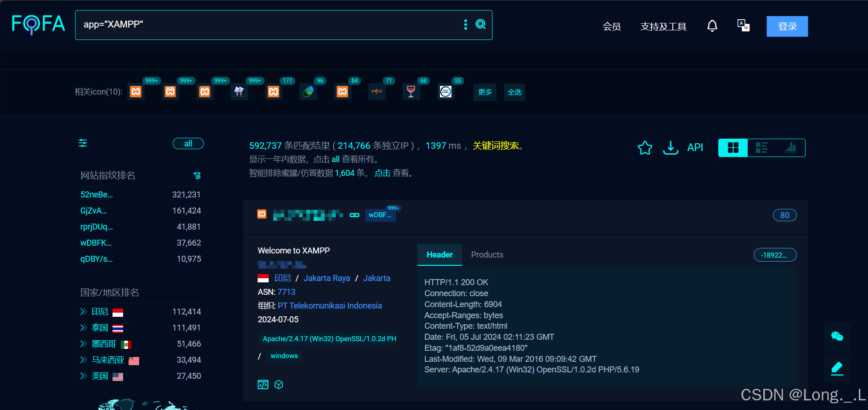Screen dimensions: 868x410
Task: Select fingerprint rprjDUq... in ranking
Action: tap(96, 227)
